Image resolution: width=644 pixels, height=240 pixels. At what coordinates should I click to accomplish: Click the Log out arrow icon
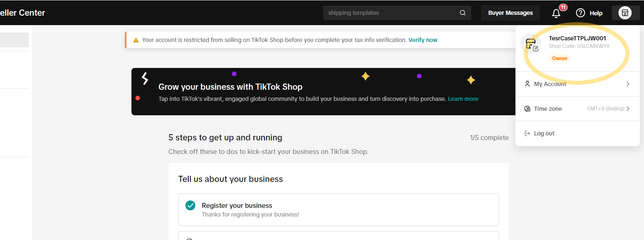[x=527, y=133]
